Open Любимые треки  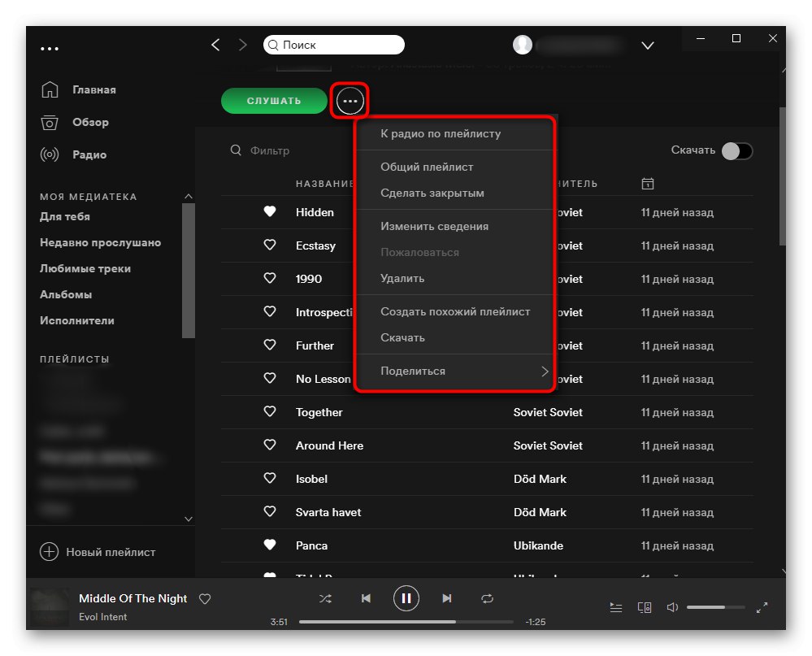tap(85, 268)
